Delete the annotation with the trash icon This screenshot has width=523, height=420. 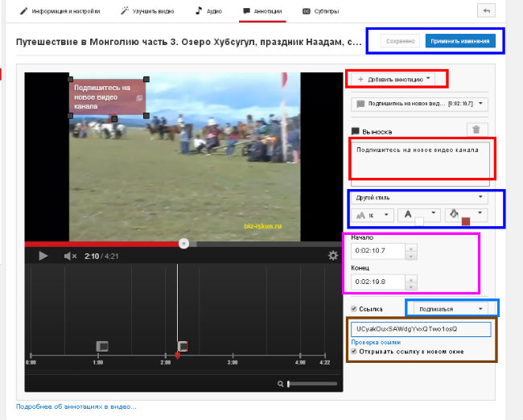[476, 130]
